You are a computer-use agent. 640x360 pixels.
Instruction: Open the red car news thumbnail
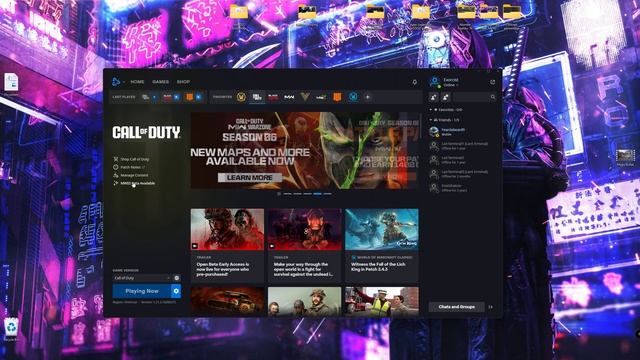coord(227,301)
